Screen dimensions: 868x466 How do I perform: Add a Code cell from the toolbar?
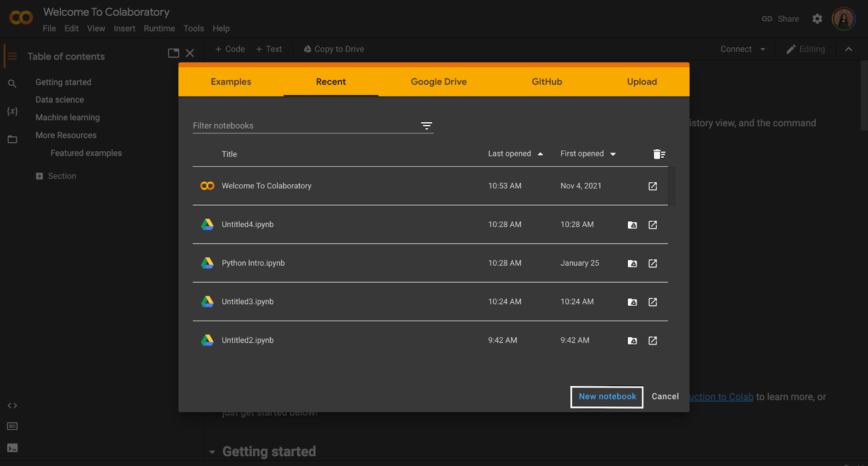tap(230, 49)
